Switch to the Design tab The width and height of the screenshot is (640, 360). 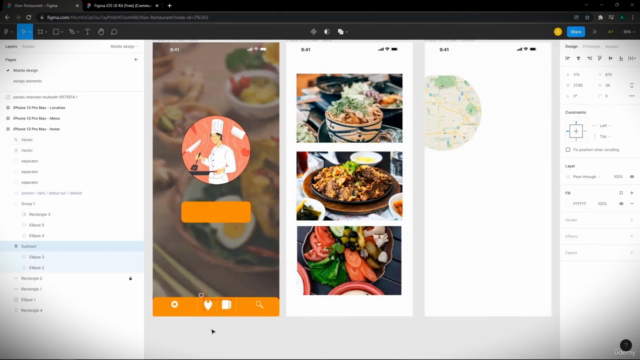(x=571, y=47)
